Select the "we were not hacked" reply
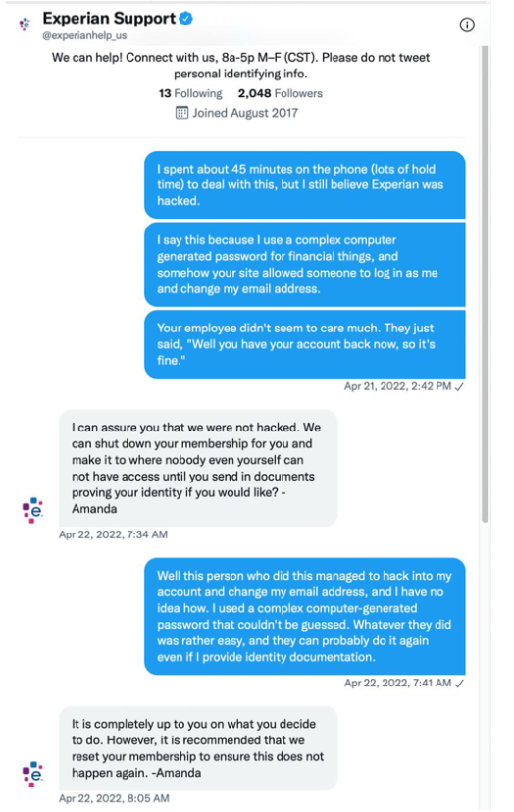The width and height of the screenshot is (514, 812). click(198, 468)
